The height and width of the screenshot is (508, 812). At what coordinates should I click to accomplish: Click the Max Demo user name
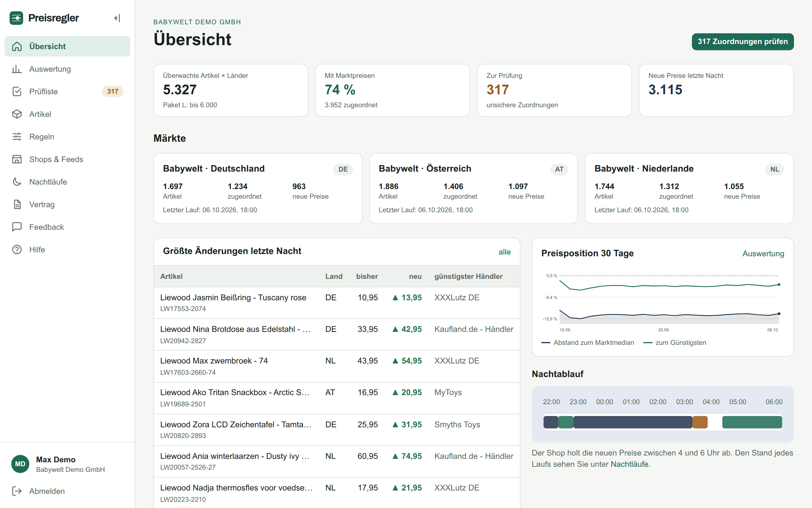[x=56, y=459]
